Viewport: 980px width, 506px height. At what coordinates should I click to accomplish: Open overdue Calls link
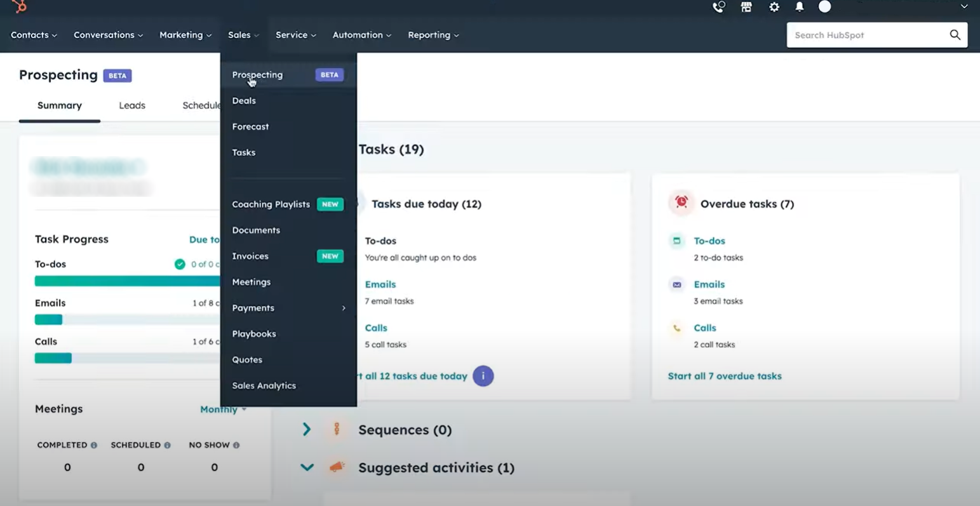pyautogui.click(x=705, y=328)
